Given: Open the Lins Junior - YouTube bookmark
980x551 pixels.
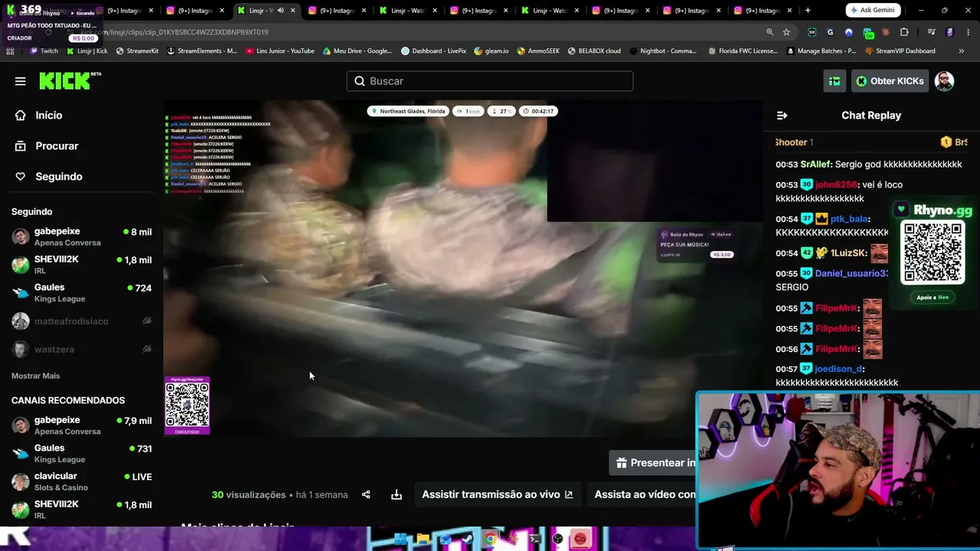Looking at the screenshot, I should [x=280, y=51].
